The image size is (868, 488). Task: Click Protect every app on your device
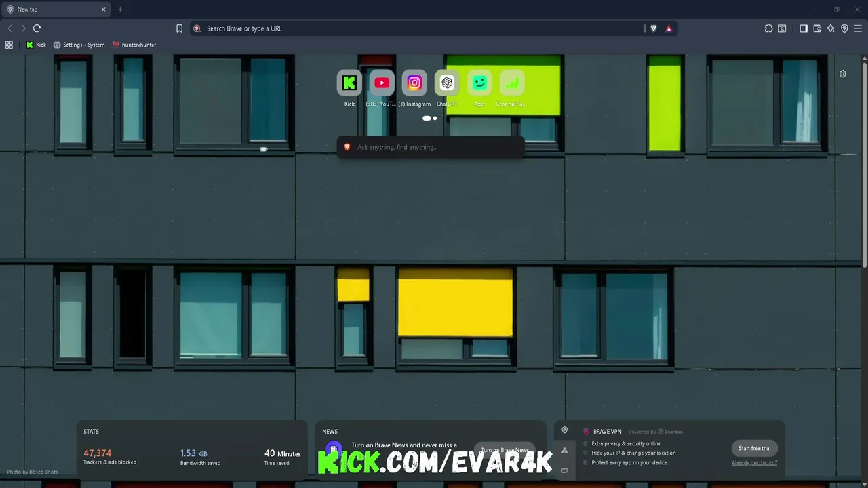629,462
